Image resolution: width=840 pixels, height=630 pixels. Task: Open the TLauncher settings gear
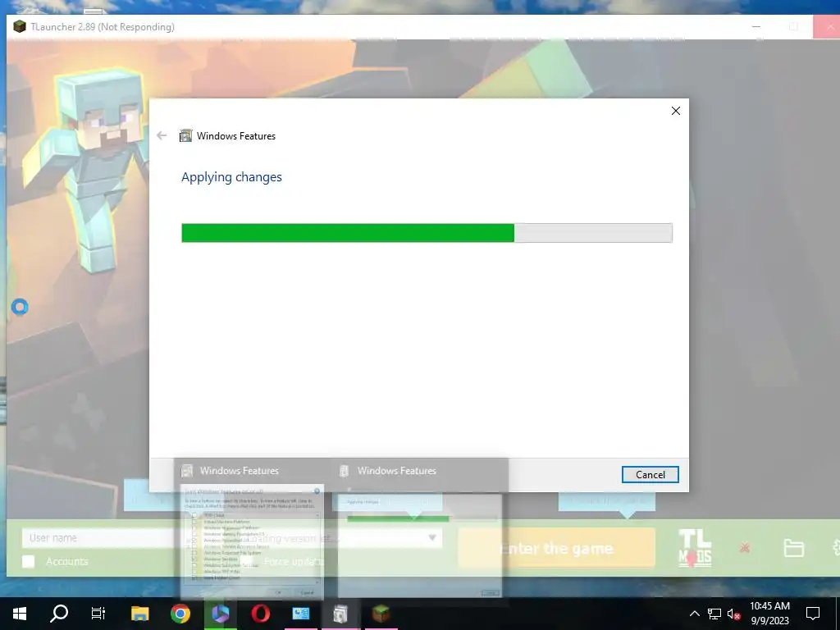tap(836, 548)
